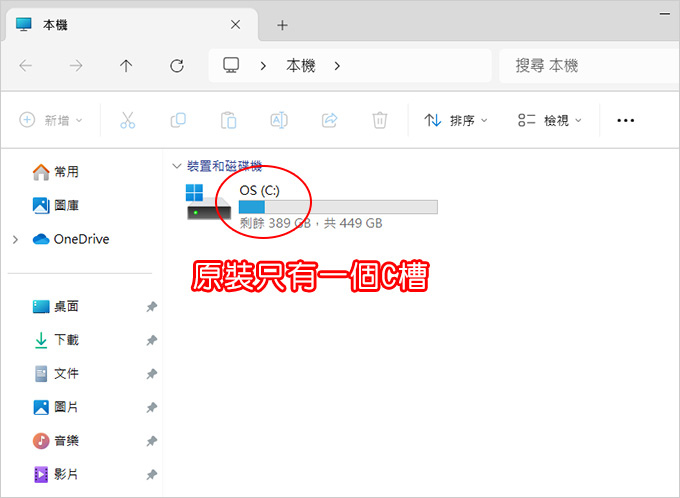Add a new tab with plus button
The height and width of the screenshot is (498, 680).
tap(282, 25)
